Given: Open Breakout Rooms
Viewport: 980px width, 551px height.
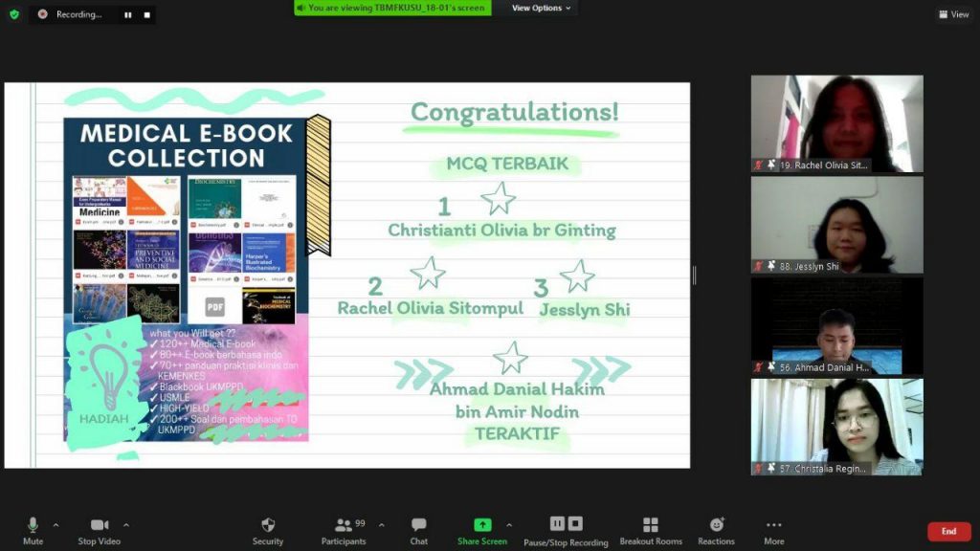Looking at the screenshot, I should coord(651,530).
